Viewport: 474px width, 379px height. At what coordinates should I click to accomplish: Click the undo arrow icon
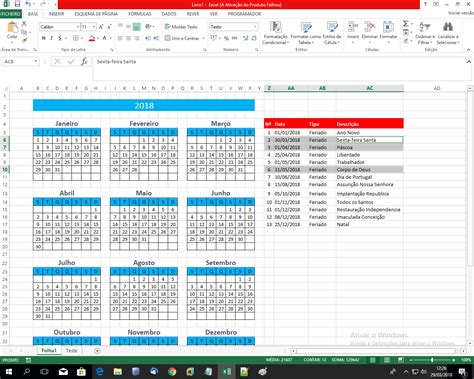point(28,4)
